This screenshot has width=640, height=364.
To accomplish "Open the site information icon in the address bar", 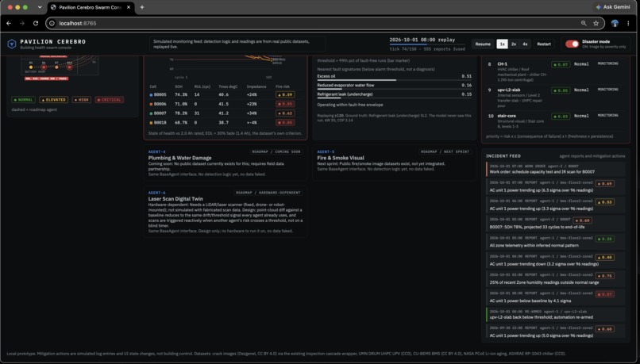I will click(x=52, y=23).
